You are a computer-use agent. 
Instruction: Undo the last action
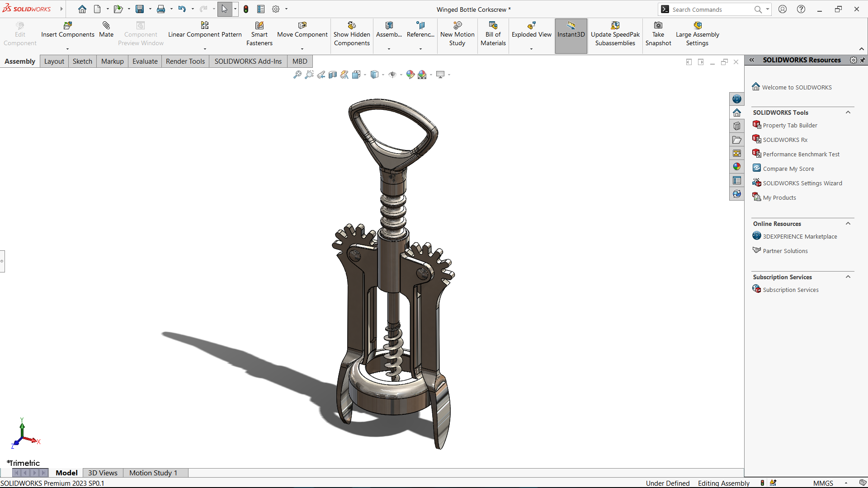pos(182,9)
